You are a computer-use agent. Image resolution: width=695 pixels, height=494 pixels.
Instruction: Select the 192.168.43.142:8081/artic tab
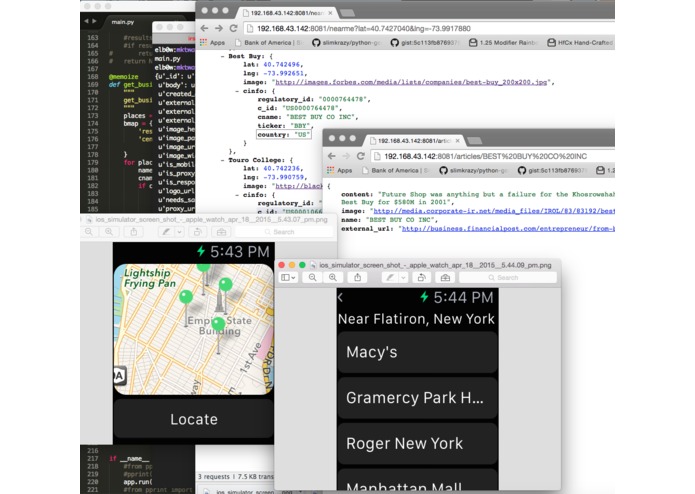coord(414,141)
